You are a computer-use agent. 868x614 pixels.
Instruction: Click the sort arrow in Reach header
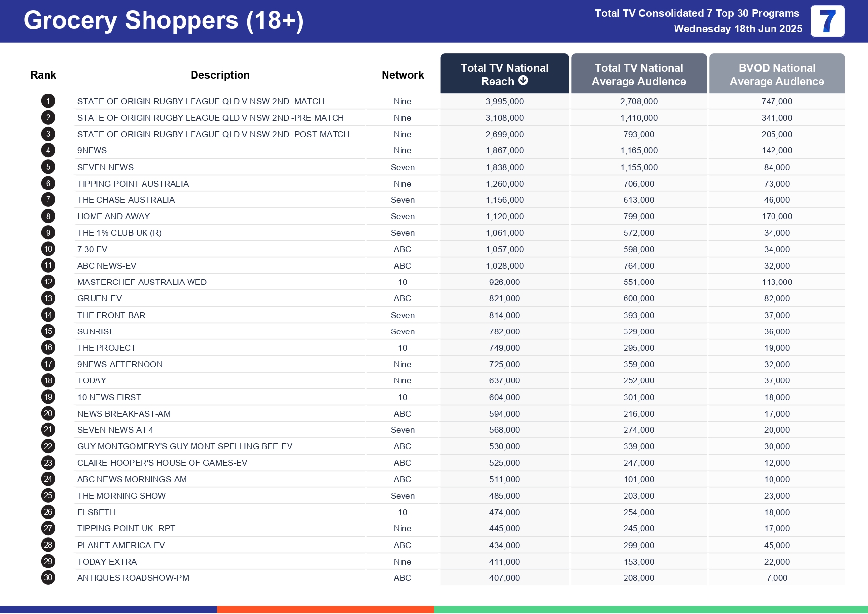pyautogui.click(x=523, y=81)
